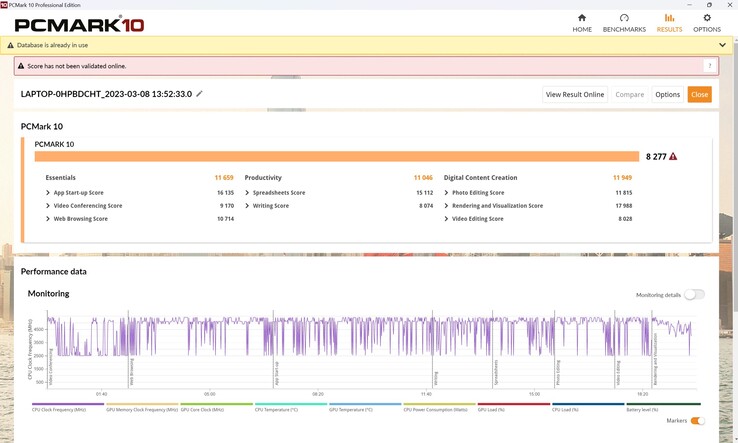Click the result name LAPTOP-0HPBDCHT_2023-03-08
This screenshot has height=443, width=738.
tap(106, 94)
